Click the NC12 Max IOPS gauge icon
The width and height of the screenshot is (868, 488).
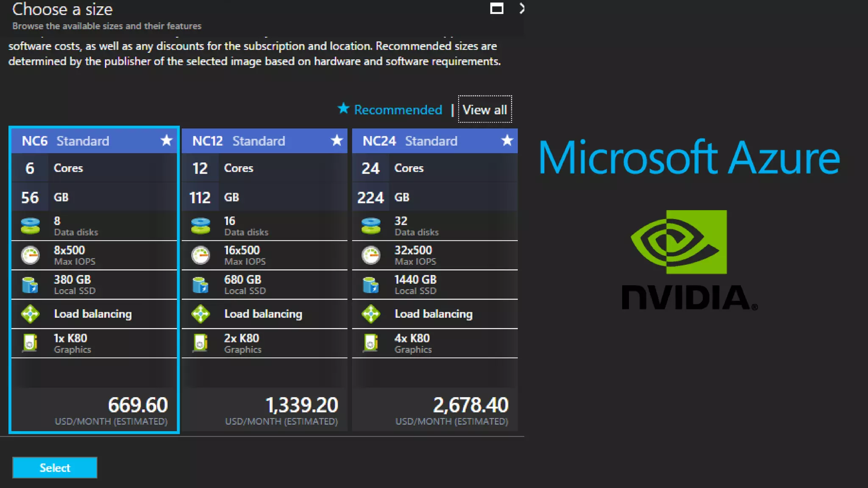tap(200, 255)
